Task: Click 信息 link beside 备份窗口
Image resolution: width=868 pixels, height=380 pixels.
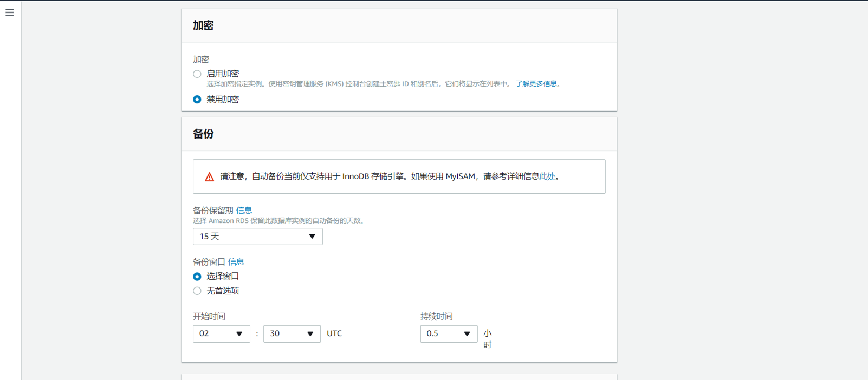Action: [x=236, y=262]
